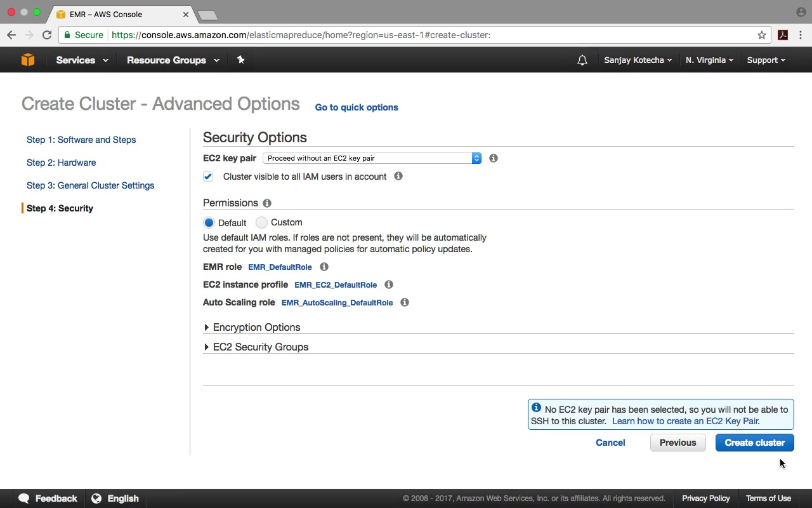Image resolution: width=812 pixels, height=508 pixels.
Task: Expand the EC2 Security Groups section
Action: tap(260, 347)
